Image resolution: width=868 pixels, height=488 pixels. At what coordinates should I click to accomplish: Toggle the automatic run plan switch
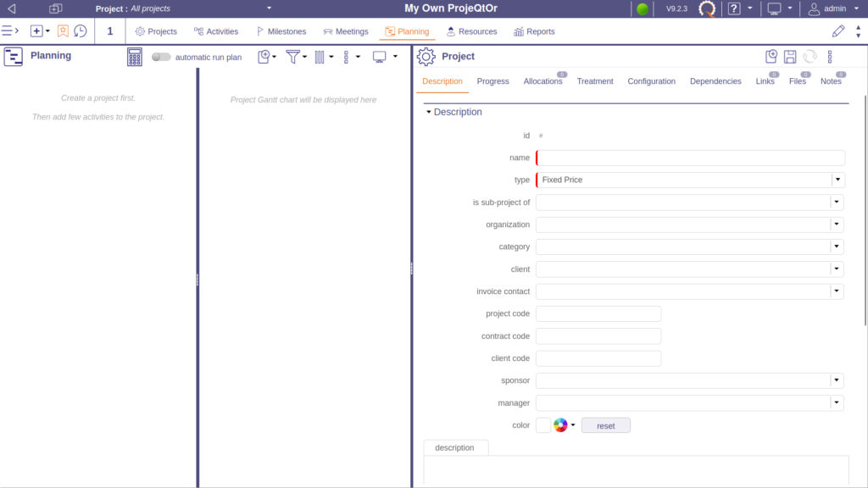[161, 57]
